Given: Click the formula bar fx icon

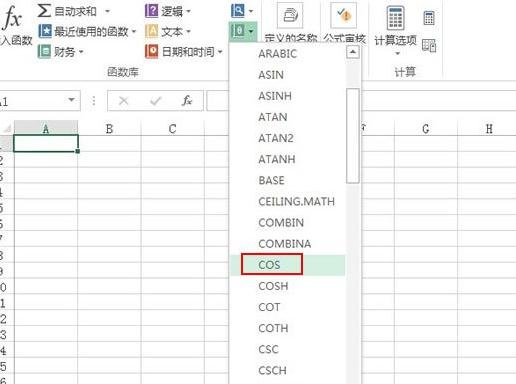Looking at the screenshot, I should 187,101.
